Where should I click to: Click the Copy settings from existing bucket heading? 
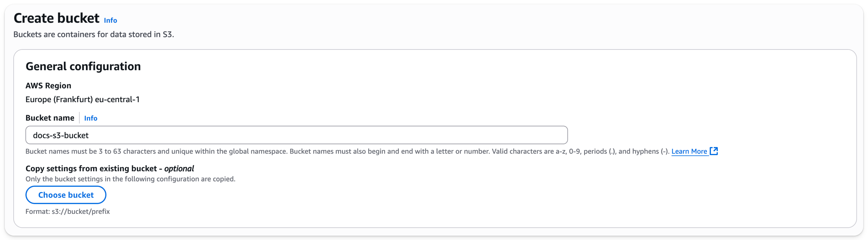pyautogui.click(x=91, y=168)
